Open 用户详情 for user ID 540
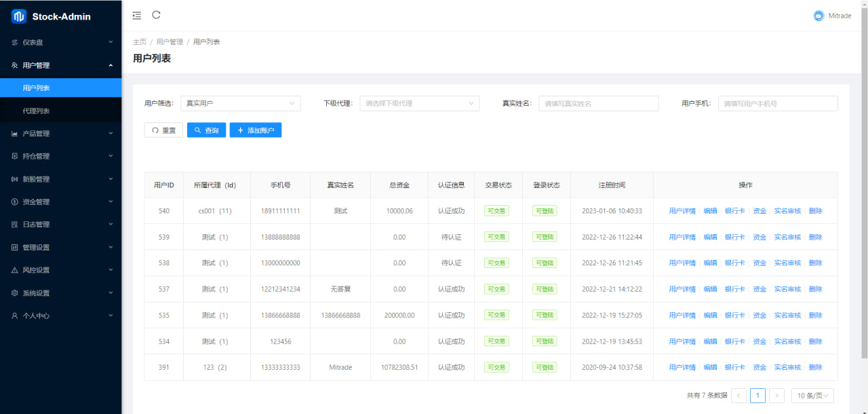This screenshot has height=414, width=868. [682, 211]
